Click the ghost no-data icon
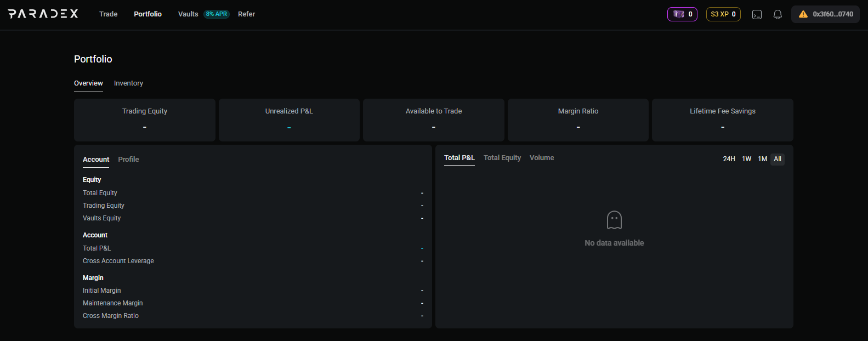 [x=614, y=220]
